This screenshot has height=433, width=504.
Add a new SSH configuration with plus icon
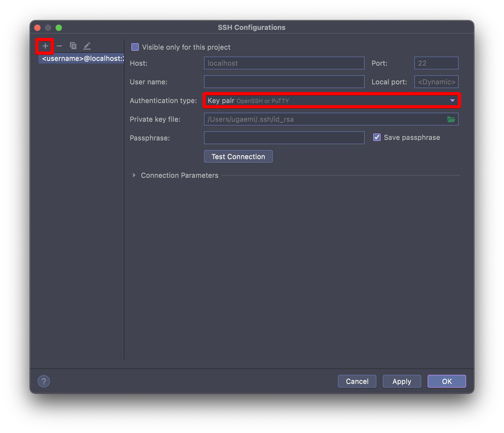pos(45,46)
